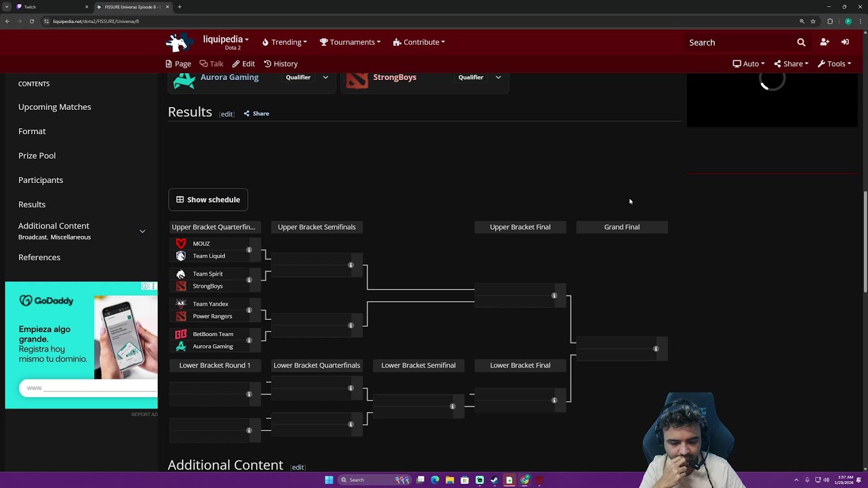
Task: Open match info for Team Spirit vs StrongBoys
Action: 249,280
